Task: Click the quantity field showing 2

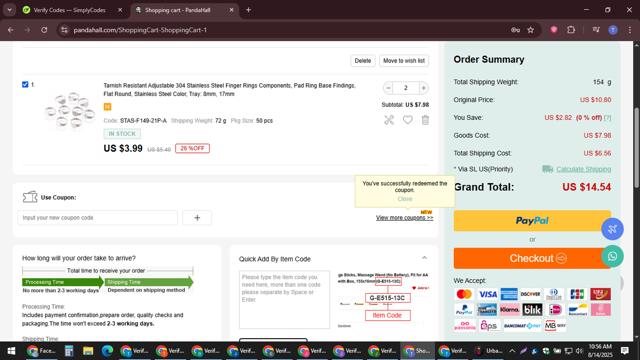Action: [x=406, y=88]
